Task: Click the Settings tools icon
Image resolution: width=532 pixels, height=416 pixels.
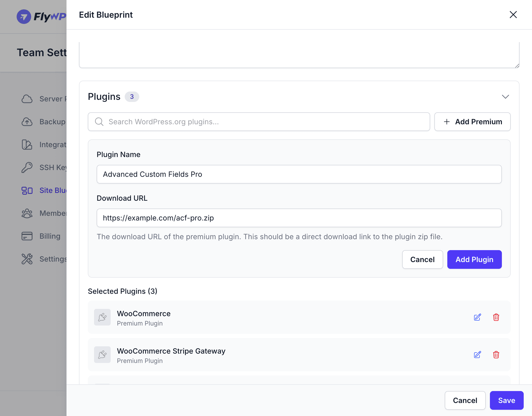Action: pyautogui.click(x=27, y=259)
